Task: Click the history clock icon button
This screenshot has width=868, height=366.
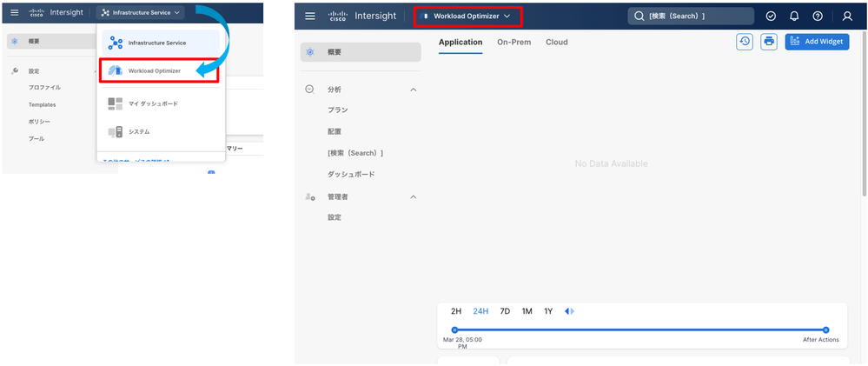Action: click(745, 42)
